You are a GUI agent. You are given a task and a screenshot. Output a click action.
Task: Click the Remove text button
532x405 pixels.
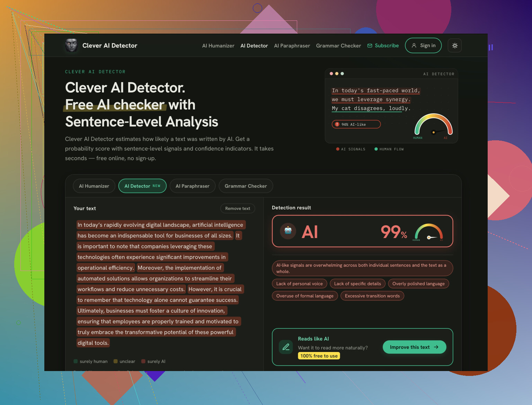click(x=238, y=209)
